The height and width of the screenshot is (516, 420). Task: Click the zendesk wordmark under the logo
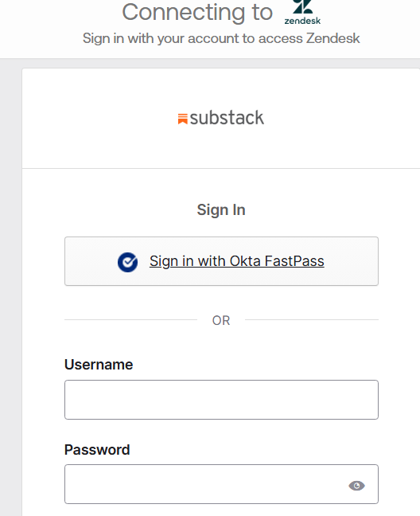302,21
